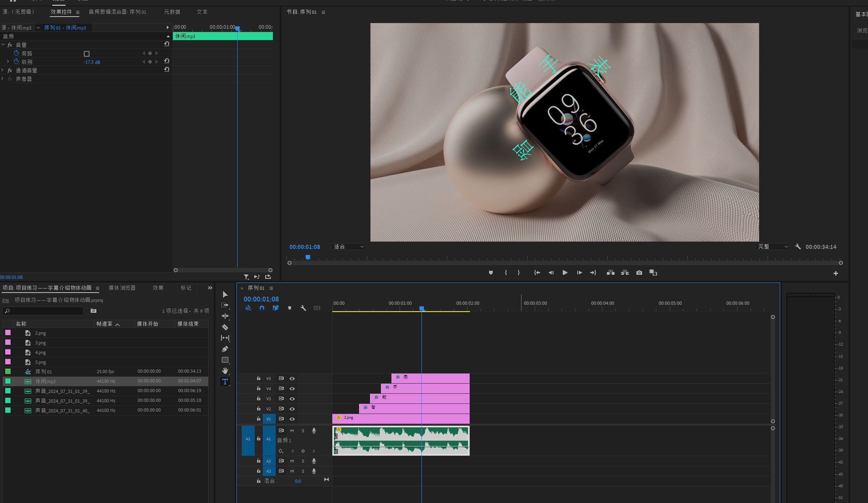868x503 pixels.
Task: Open timeline wrench display settings
Action: pyautogui.click(x=303, y=308)
